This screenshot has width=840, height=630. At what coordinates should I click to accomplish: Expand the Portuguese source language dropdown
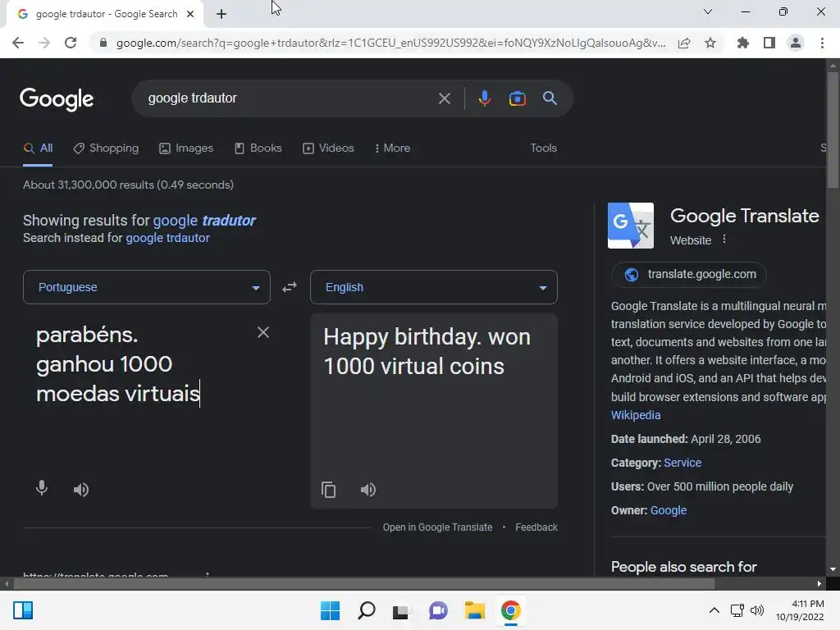[147, 287]
